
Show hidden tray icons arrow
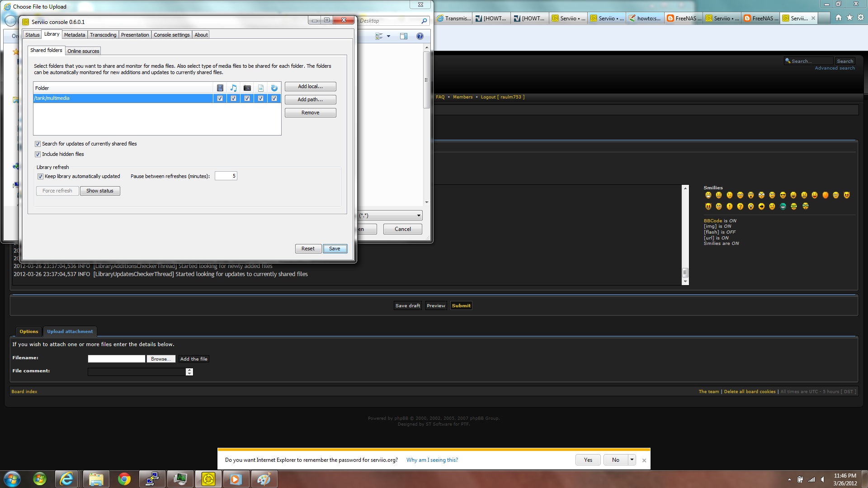click(x=789, y=479)
